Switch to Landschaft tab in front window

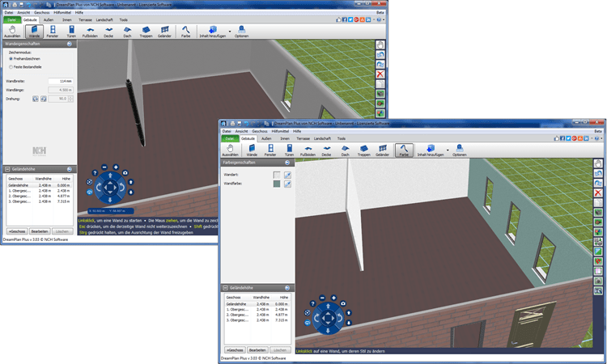pyautogui.click(x=322, y=138)
